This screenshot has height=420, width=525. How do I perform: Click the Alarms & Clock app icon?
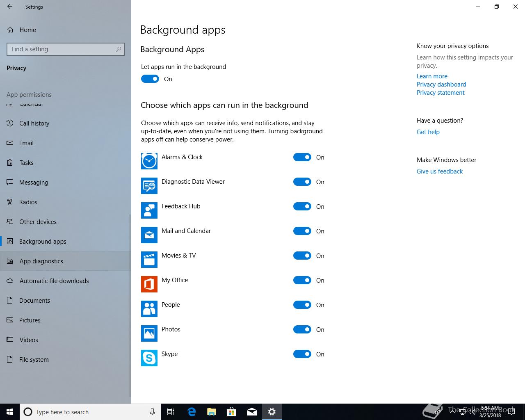click(x=149, y=161)
